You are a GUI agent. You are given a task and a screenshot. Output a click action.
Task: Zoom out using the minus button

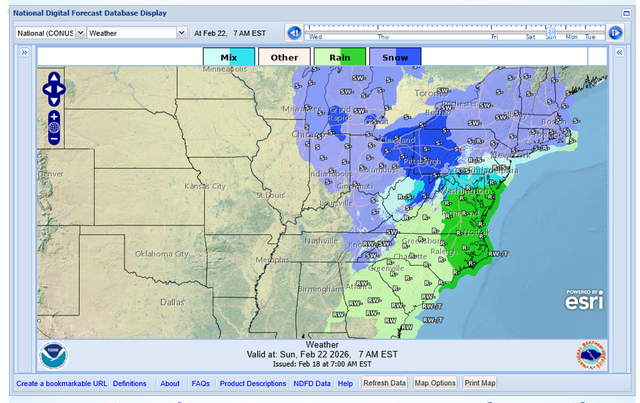coord(54,140)
